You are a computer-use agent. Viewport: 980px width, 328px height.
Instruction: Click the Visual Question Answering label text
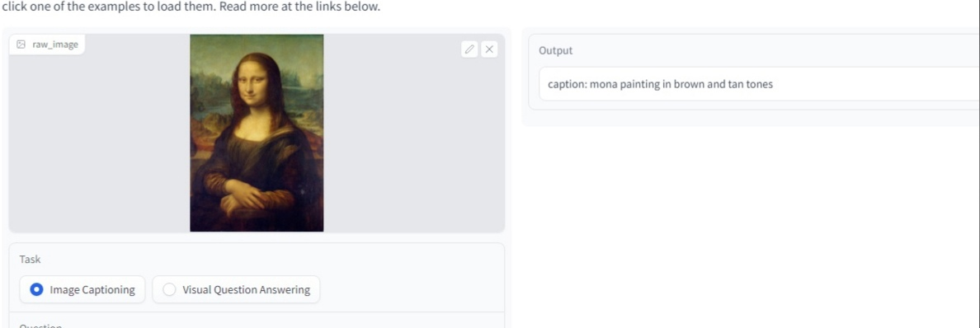pos(247,289)
